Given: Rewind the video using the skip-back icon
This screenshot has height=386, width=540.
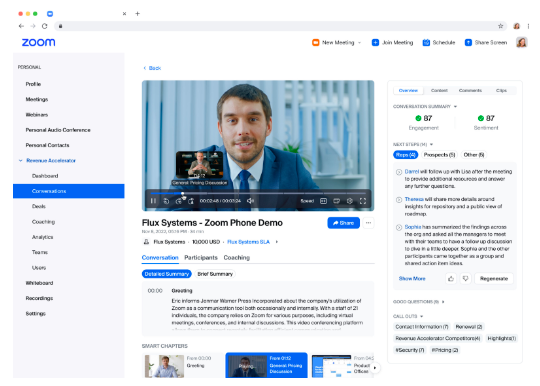Looking at the screenshot, I should [x=166, y=201].
